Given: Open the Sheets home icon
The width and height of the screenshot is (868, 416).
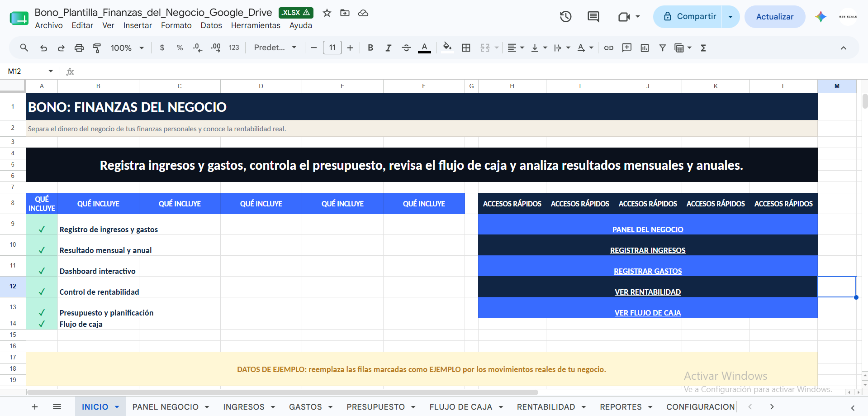Looking at the screenshot, I should (x=19, y=18).
